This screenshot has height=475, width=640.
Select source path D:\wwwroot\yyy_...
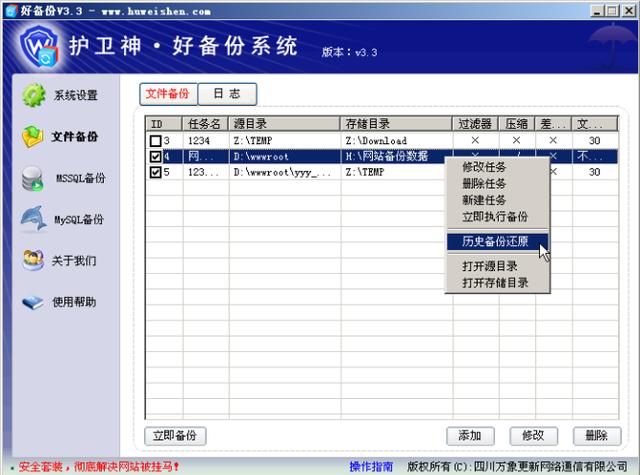pyautogui.click(x=282, y=172)
